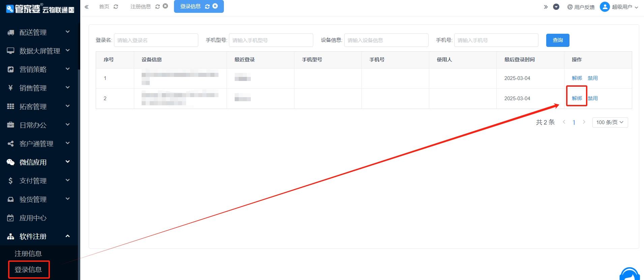Click the 支付管理 dollar icon
This screenshot has height=280, width=644.
click(x=10, y=181)
